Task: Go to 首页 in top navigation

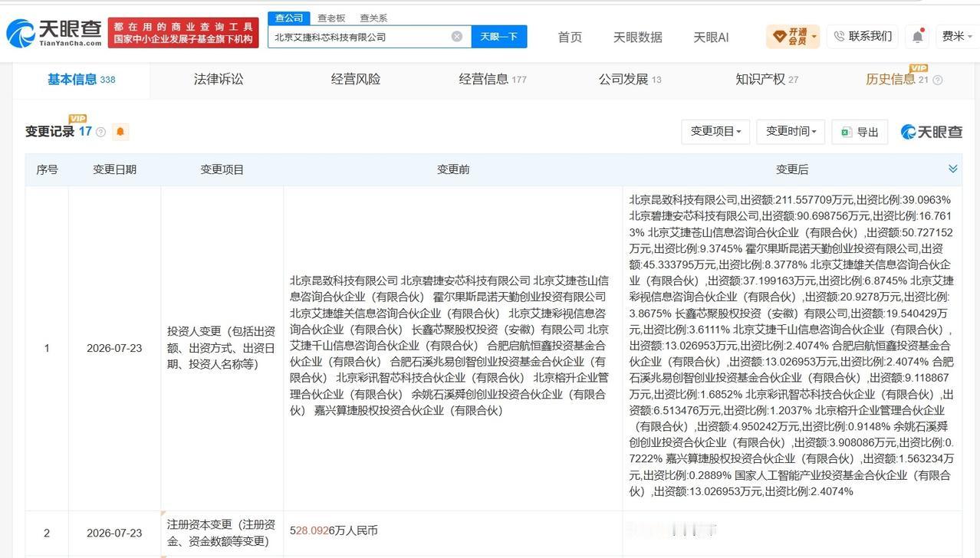Action: point(570,37)
